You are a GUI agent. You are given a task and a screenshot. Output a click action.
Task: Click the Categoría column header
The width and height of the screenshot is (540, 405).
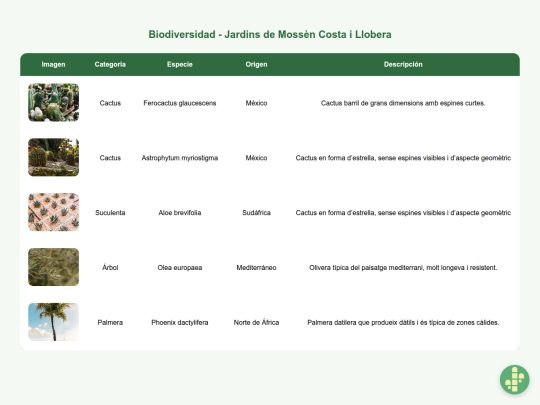110,64
